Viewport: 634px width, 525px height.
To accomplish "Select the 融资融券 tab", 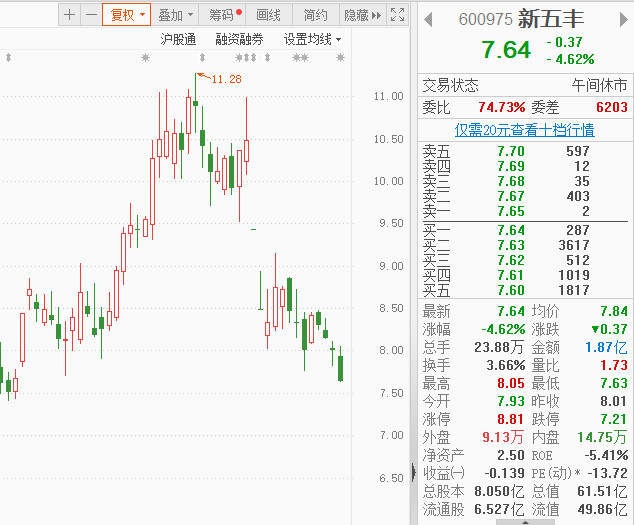I will 239,39.
